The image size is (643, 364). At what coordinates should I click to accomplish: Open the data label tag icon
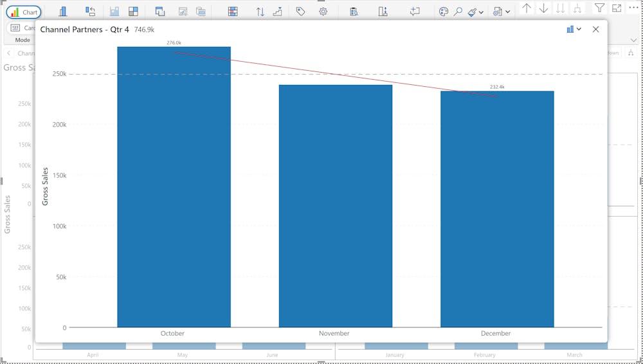point(300,12)
